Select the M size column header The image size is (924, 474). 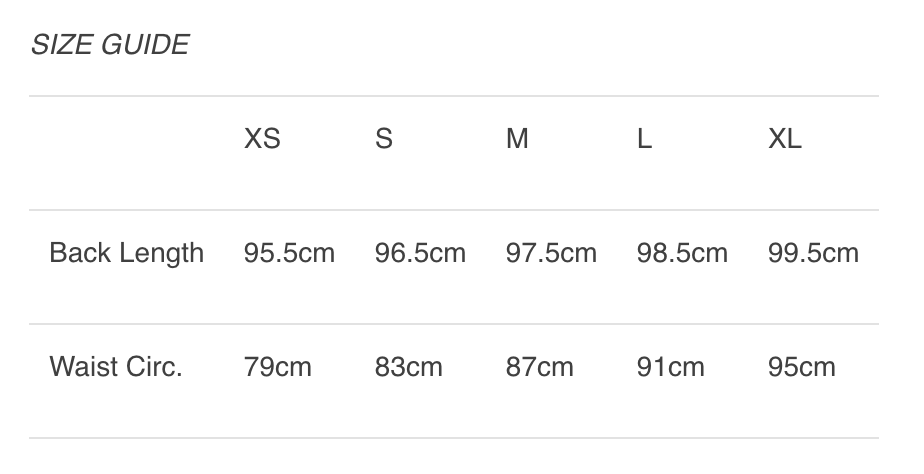point(517,139)
